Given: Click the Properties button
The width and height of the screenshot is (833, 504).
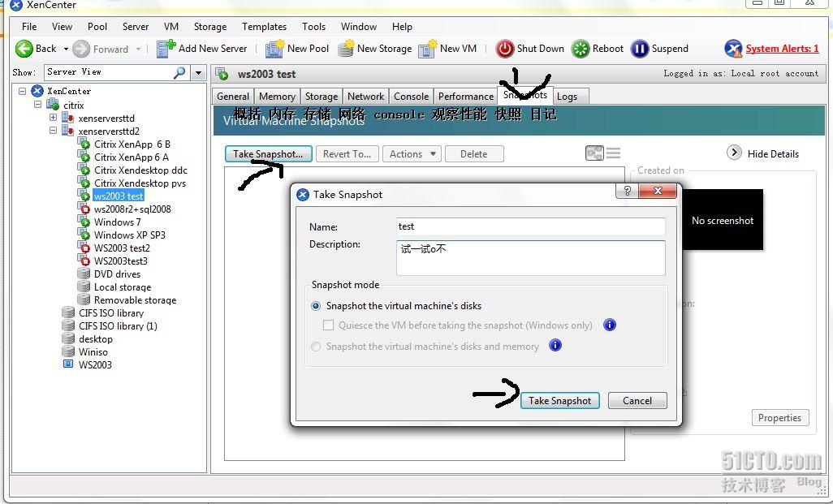Looking at the screenshot, I should tap(780, 417).
